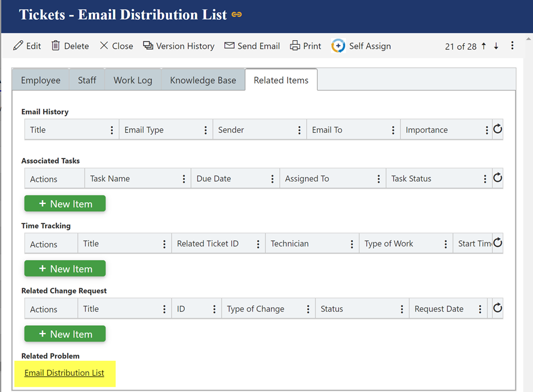Sort by Due Date column header
Screen dimensions: 533x392
click(x=214, y=178)
